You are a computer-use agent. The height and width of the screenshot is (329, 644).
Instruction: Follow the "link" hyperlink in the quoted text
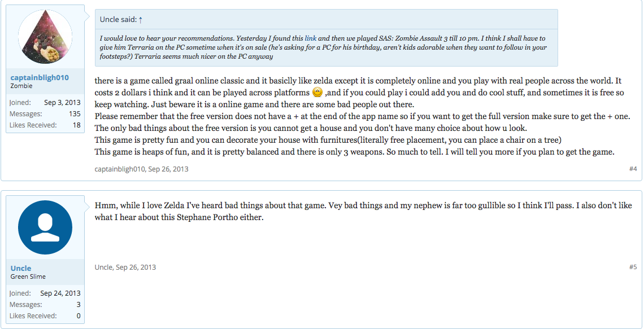310,38
